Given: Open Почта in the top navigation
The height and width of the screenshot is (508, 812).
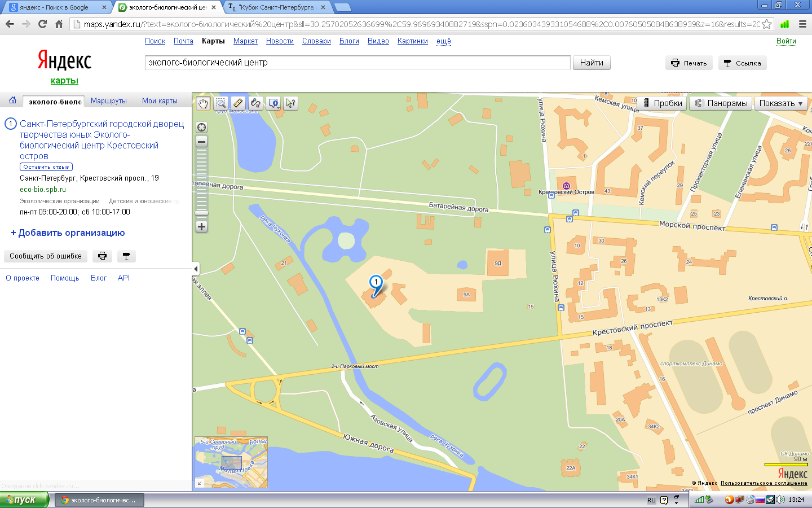Looking at the screenshot, I should (x=183, y=41).
